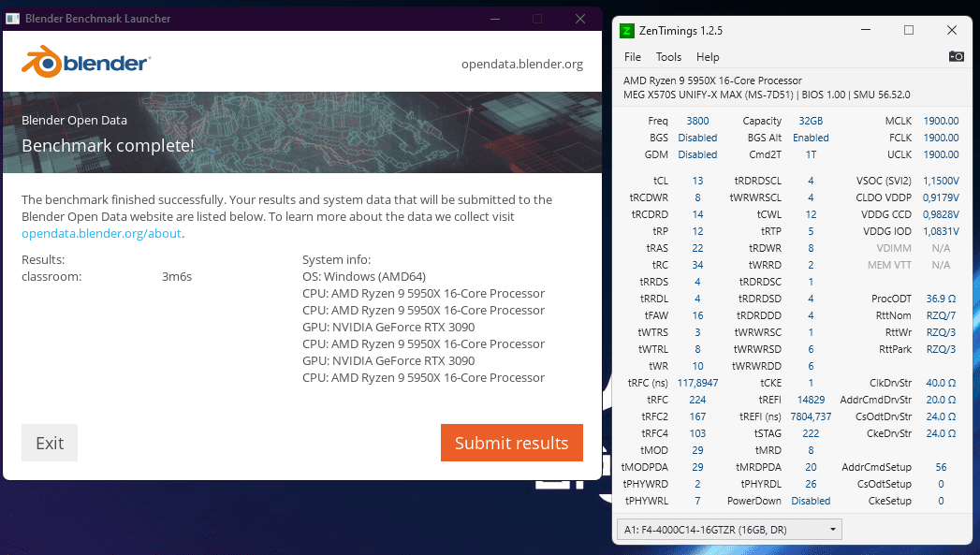This screenshot has width=980, height=555.
Task: Click the FCLK value 1900.00
Action: coord(941,138)
